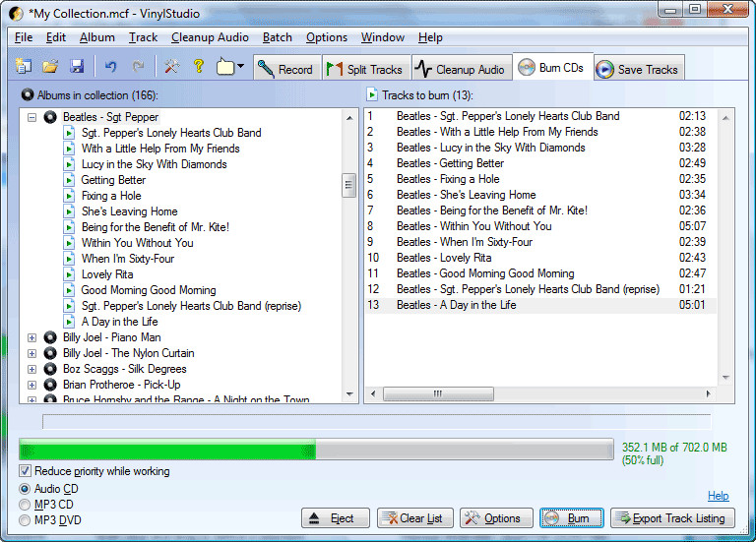Click the Beatles - Sgt Pepper vinyl icon
Image resolution: width=756 pixels, height=542 pixels.
tap(50, 117)
